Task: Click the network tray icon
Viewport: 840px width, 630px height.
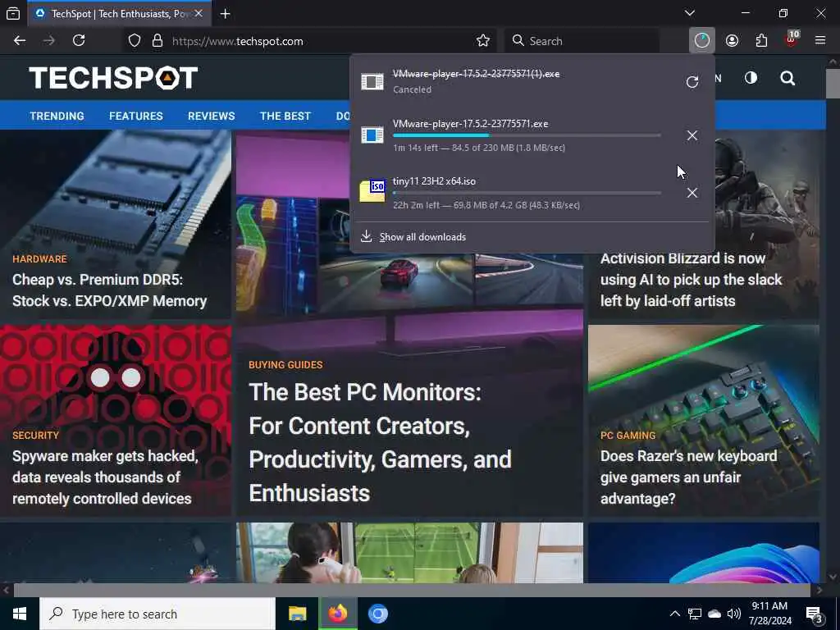Action: [694, 614]
